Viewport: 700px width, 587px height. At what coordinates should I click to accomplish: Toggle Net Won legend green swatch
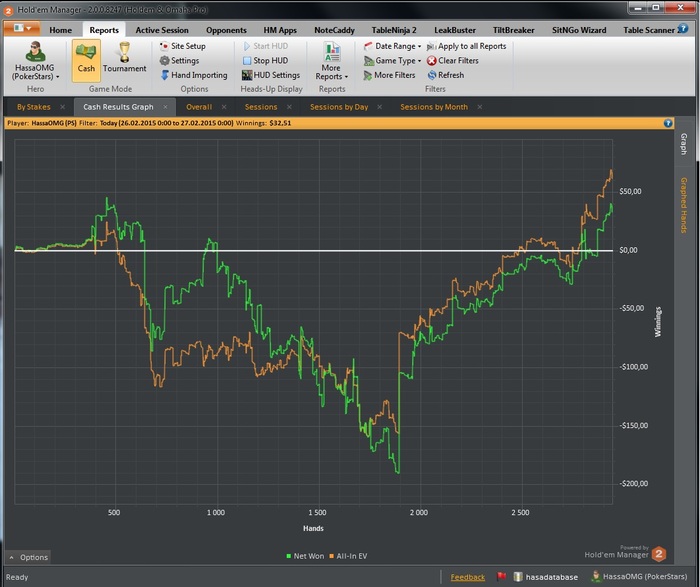pyautogui.click(x=289, y=556)
